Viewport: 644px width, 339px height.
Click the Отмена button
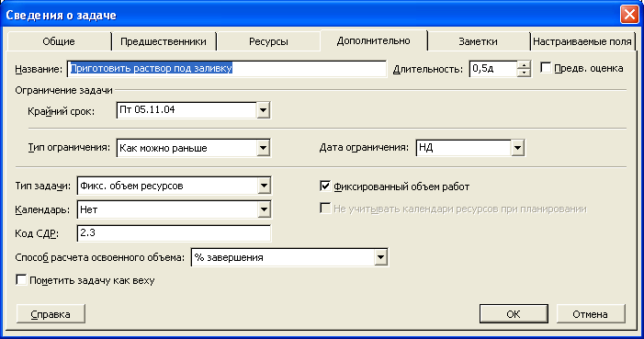(x=590, y=314)
